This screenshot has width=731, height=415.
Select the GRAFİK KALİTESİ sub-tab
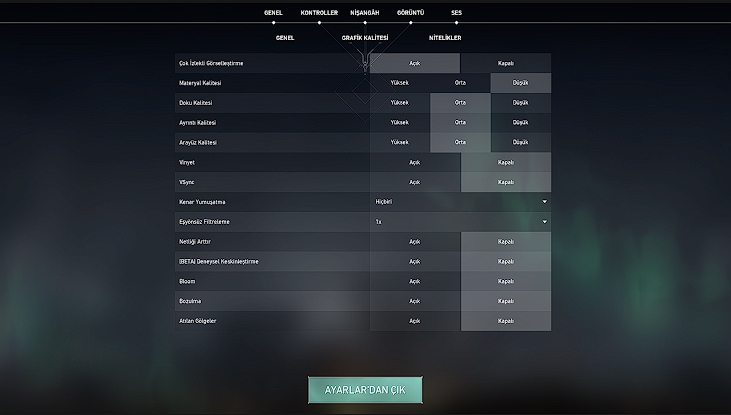[x=365, y=37]
